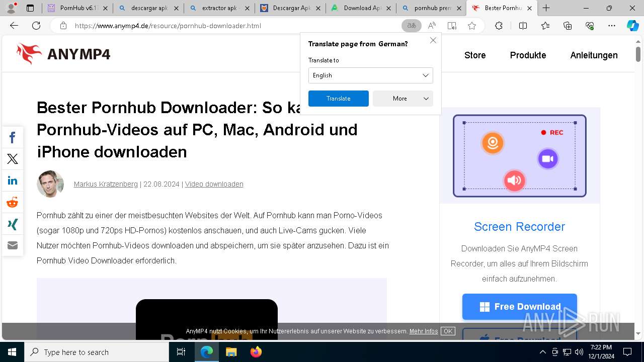Image resolution: width=644 pixels, height=362 pixels.
Task: Open the Translate to language dropdown
Action: click(370, 75)
